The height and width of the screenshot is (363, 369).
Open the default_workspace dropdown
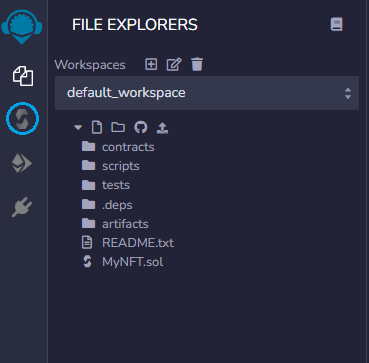[x=207, y=93]
